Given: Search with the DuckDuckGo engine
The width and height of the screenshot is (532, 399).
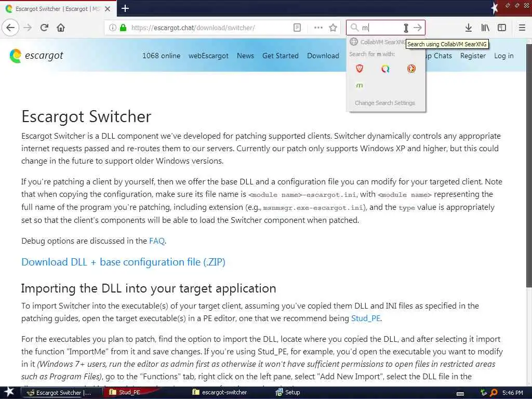Looking at the screenshot, I should (x=411, y=69).
